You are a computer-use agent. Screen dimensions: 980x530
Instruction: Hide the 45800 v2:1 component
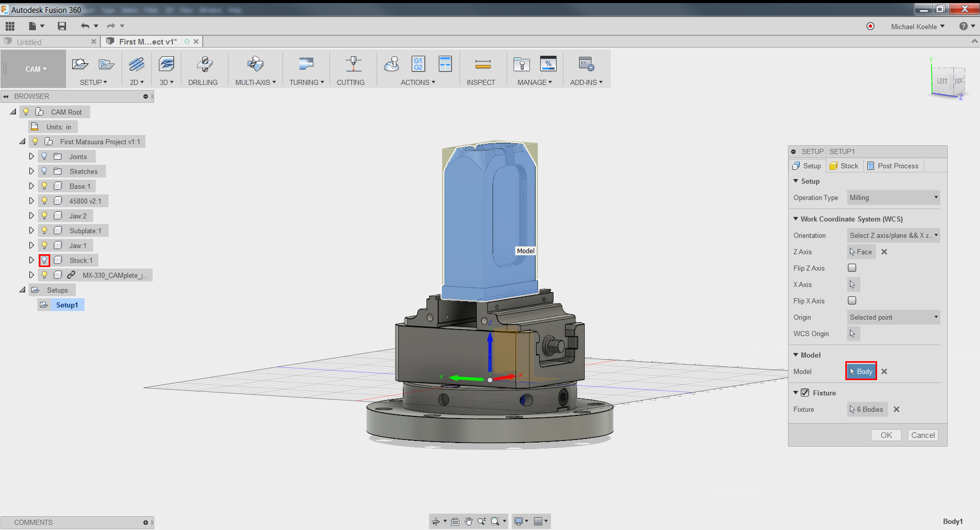pos(45,201)
